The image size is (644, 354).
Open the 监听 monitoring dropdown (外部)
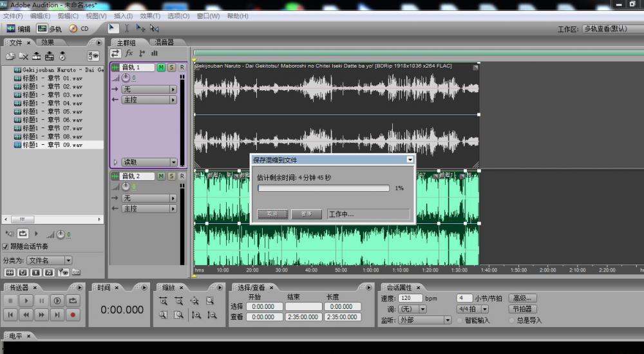pyautogui.click(x=424, y=320)
